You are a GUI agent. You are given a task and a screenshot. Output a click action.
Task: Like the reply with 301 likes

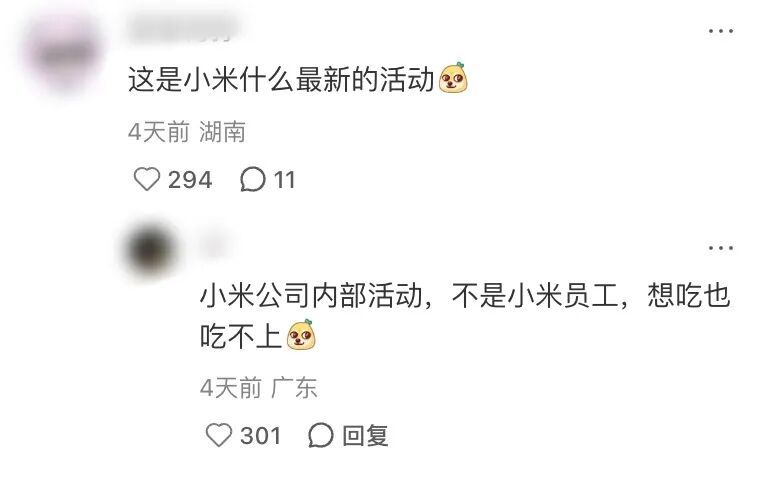pos(219,435)
